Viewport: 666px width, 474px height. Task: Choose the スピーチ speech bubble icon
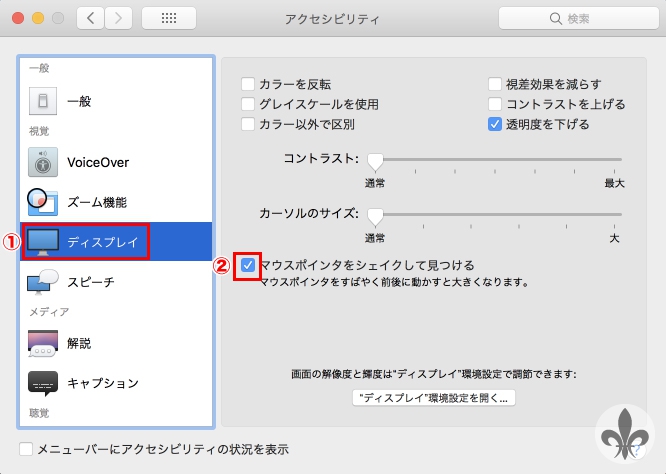(x=43, y=282)
